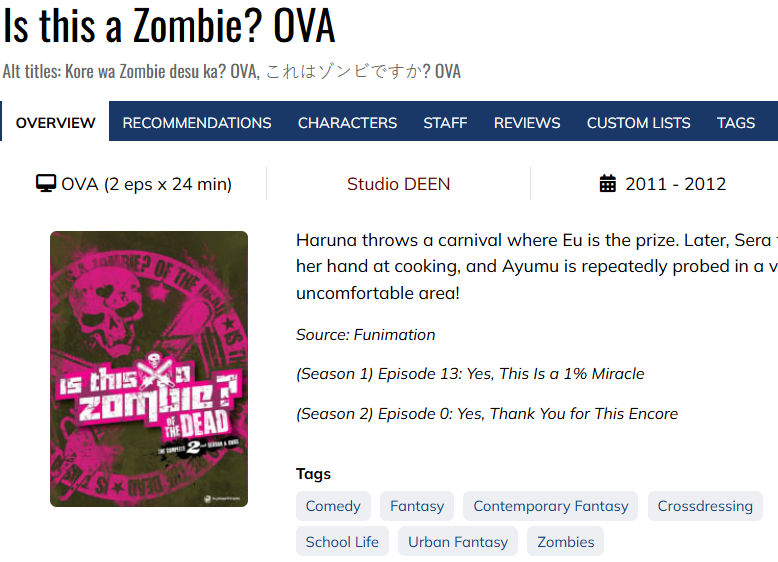
Task: Click the 2011 - 2012 date text
Action: 675,184
